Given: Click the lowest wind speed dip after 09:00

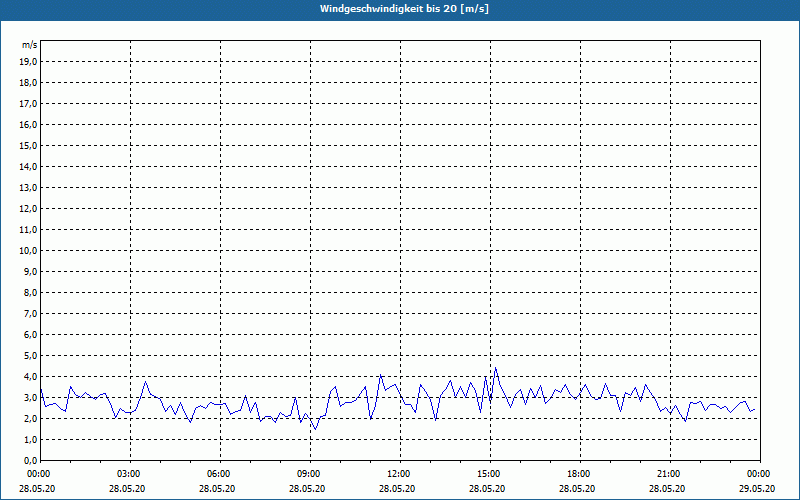Looking at the screenshot, I should (315, 429).
